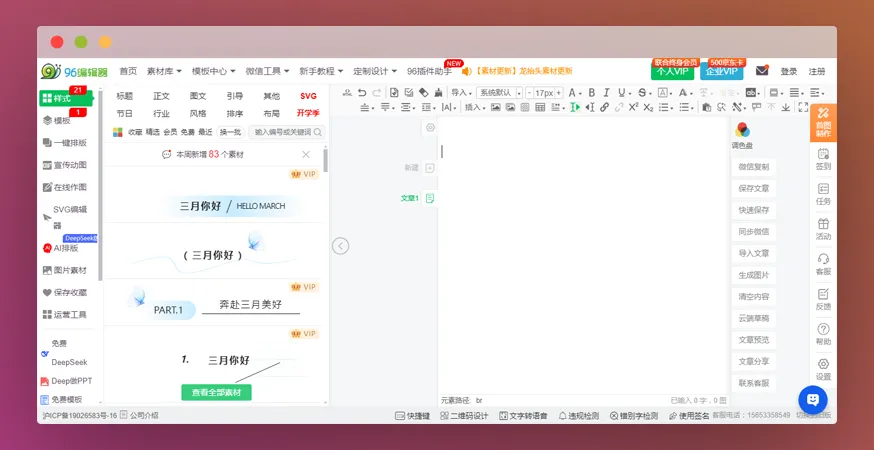Click the 新建 plus icon

point(430,168)
